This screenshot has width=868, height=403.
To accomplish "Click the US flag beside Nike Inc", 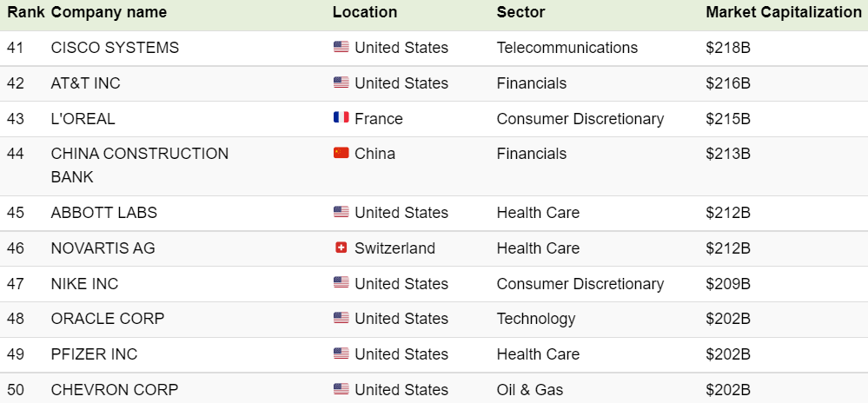I will 341,283.
